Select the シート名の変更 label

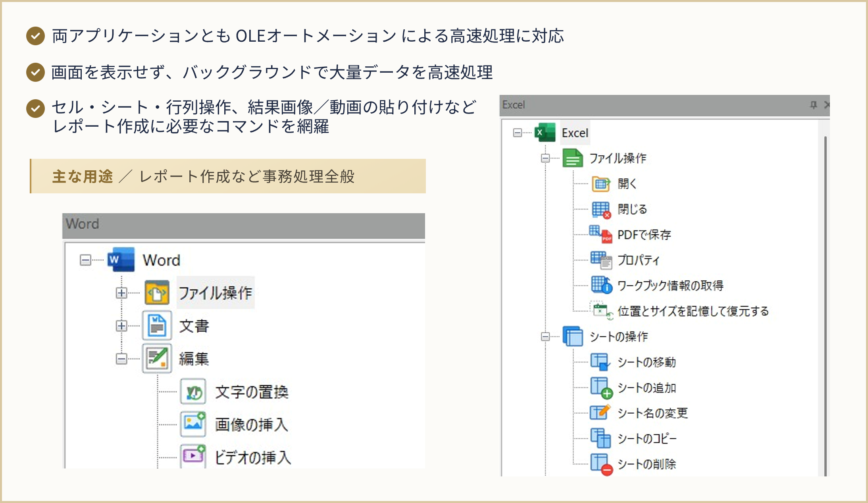click(652, 413)
